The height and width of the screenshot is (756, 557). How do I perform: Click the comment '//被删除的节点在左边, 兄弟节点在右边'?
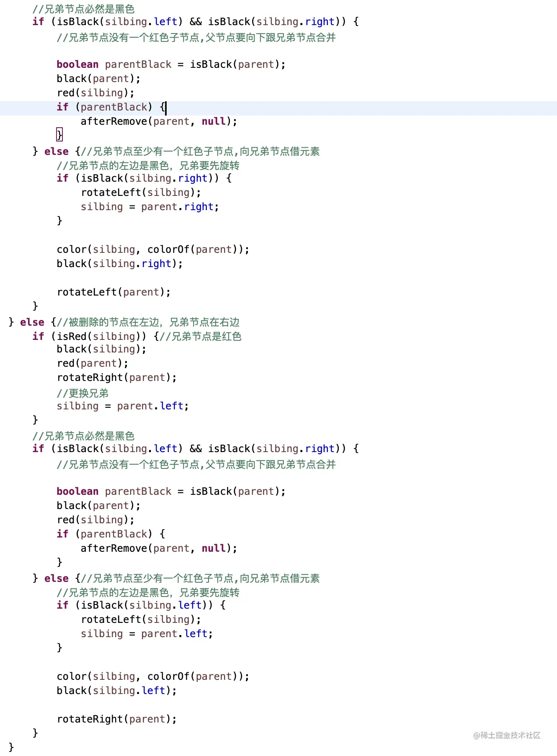pos(148,322)
